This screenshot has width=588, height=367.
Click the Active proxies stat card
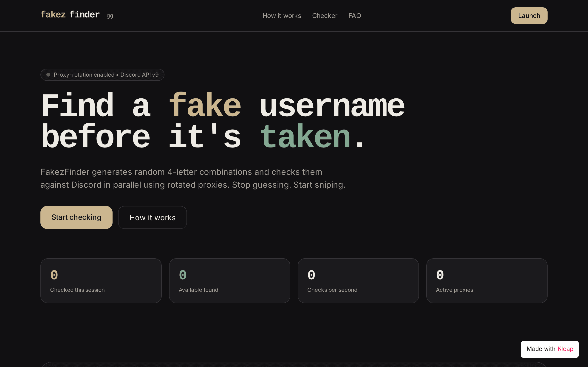pyautogui.click(x=487, y=281)
